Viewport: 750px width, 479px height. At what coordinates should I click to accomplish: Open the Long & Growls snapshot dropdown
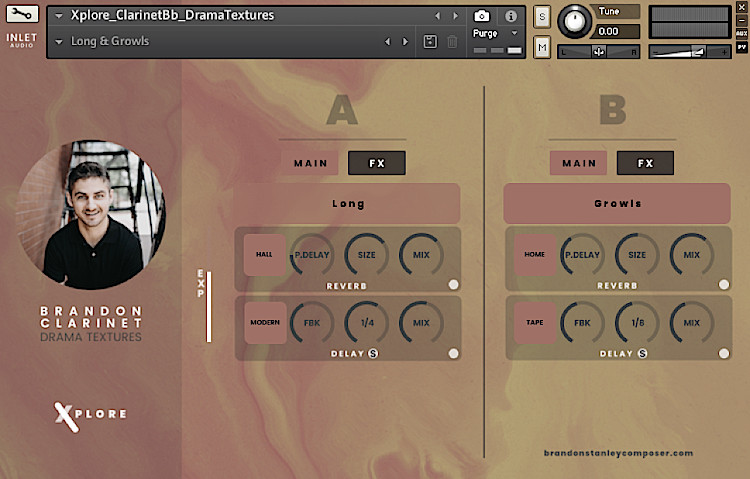click(x=61, y=41)
